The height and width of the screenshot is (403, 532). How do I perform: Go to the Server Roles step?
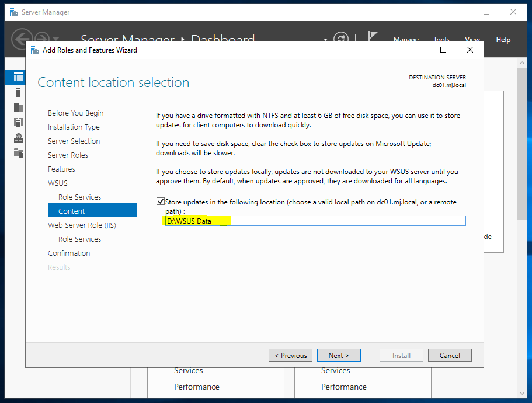tap(68, 155)
